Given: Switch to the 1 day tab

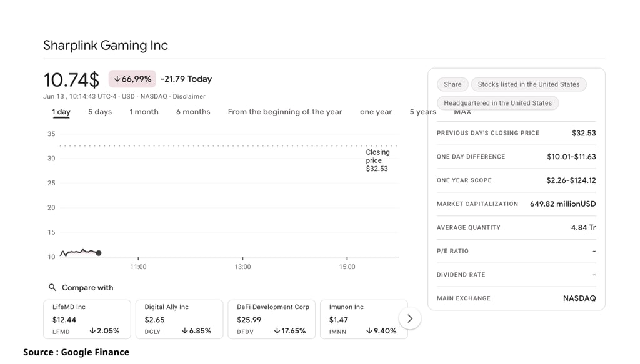Looking at the screenshot, I should 61,112.
